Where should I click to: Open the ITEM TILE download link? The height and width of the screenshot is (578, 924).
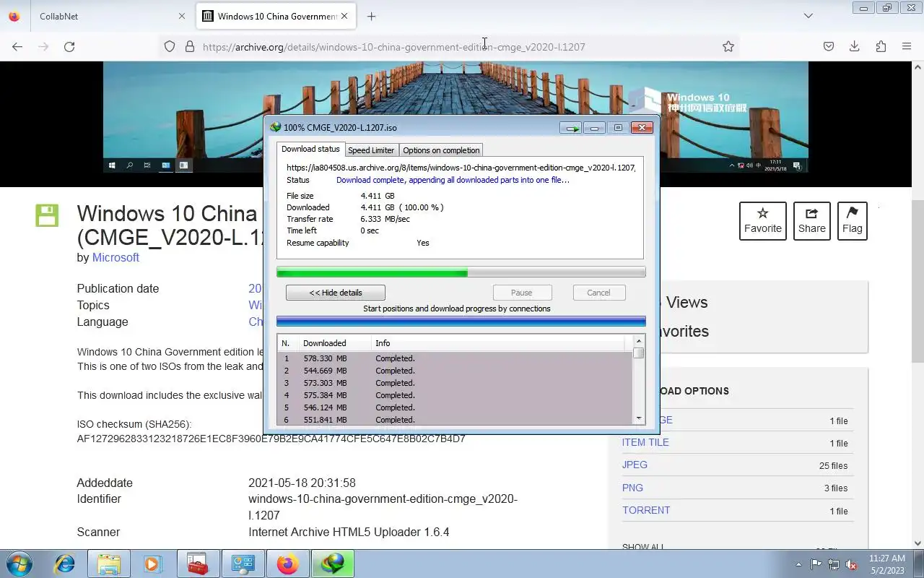[x=645, y=442]
